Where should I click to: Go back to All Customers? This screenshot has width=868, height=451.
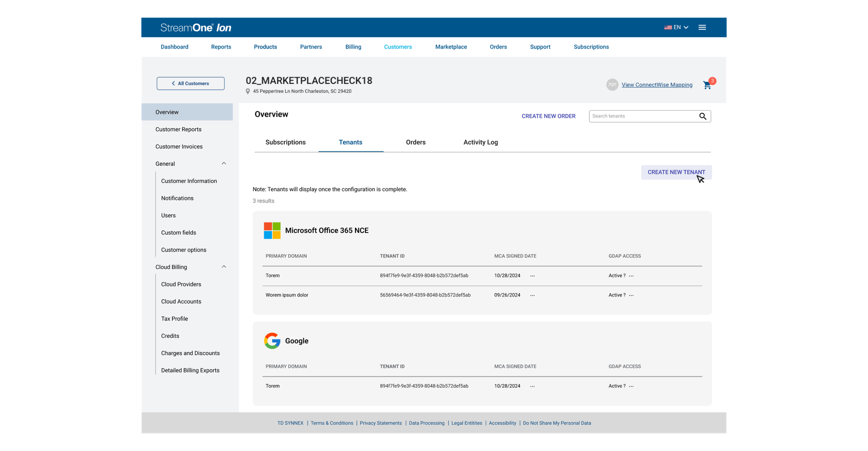(191, 83)
